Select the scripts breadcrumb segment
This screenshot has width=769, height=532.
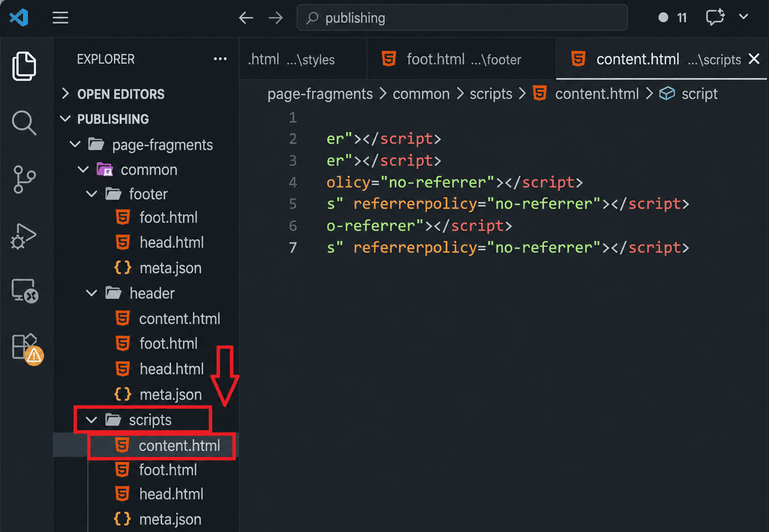[x=491, y=94]
